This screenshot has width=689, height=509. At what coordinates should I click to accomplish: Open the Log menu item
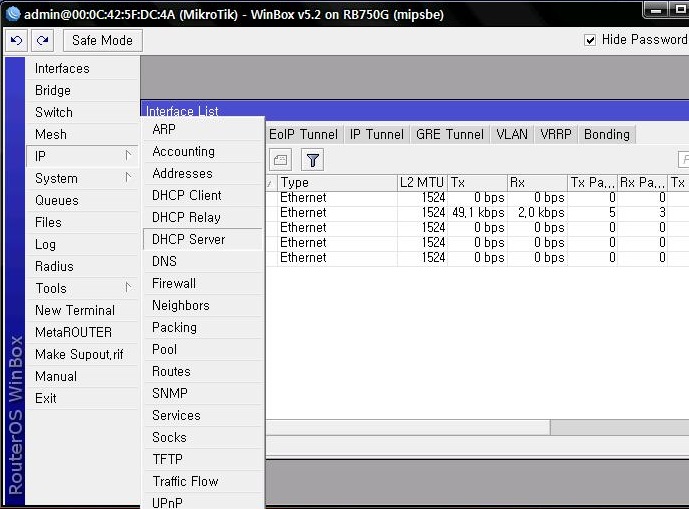coord(82,244)
